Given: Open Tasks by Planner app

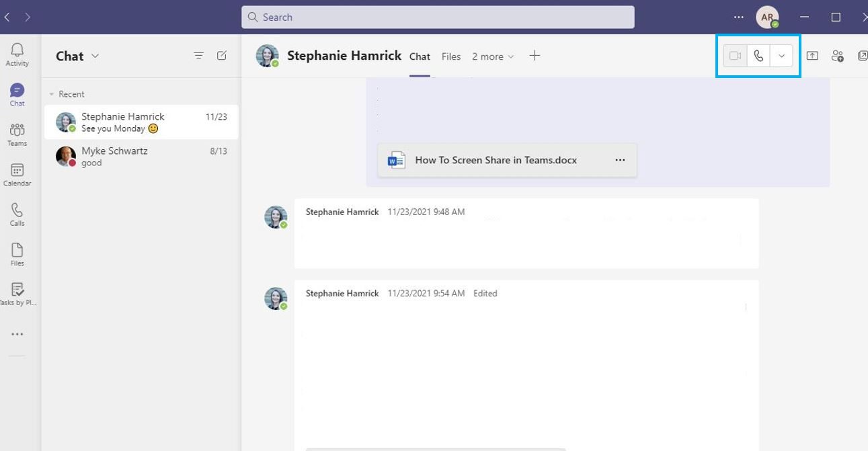Looking at the screenshot, I should tap(17, 294).
